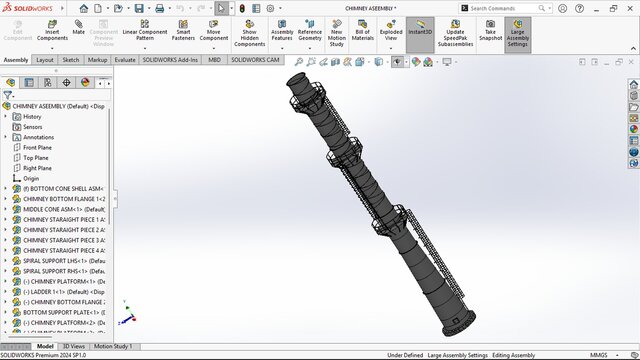Viewport: 640px width, 360px height.
Task: Toggle Instant3D mode
Action: (420, 35)
